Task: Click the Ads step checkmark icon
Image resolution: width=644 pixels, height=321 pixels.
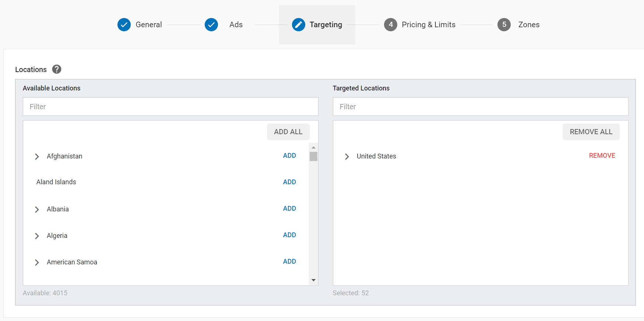Action: 211,25
